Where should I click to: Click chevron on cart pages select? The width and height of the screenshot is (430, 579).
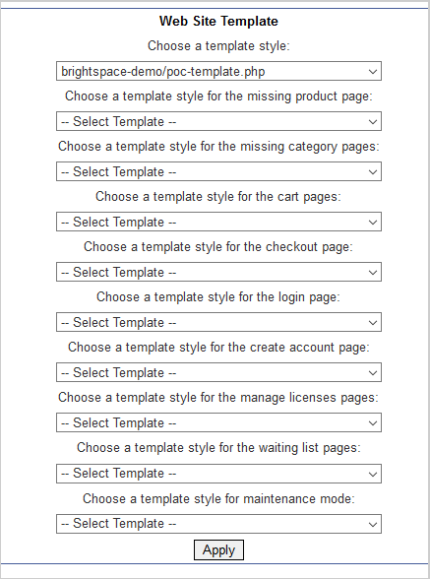(373, 222)
